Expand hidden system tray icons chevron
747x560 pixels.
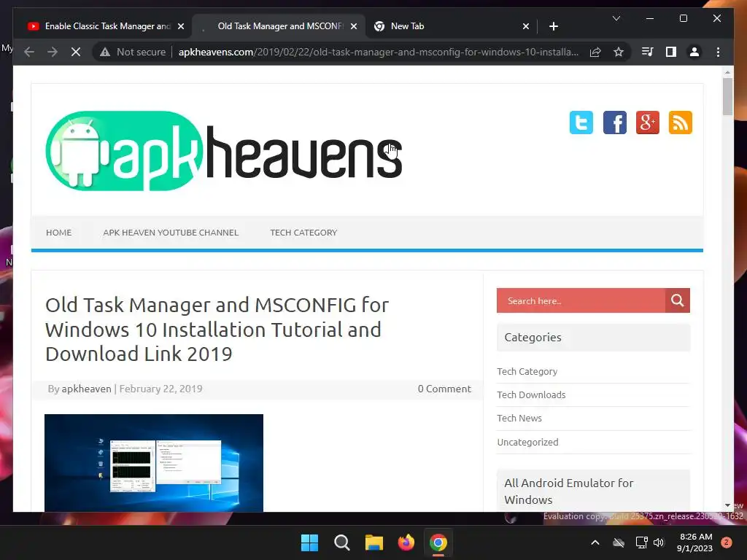pos(595,542)
